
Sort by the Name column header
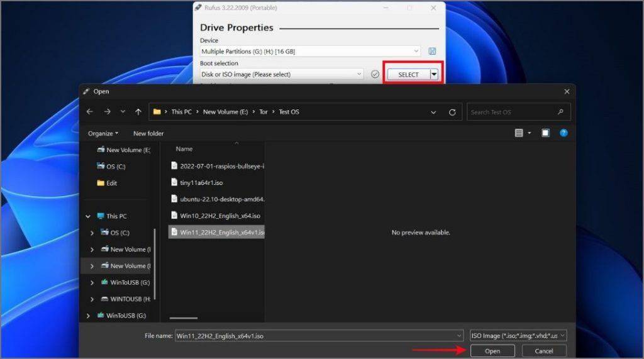click(184, 149)
